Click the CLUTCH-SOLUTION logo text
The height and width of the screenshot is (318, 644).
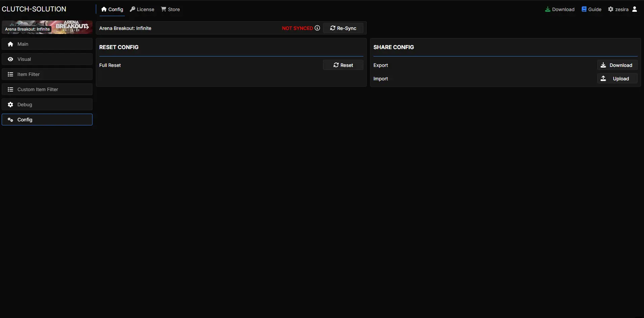pos(34,9)
